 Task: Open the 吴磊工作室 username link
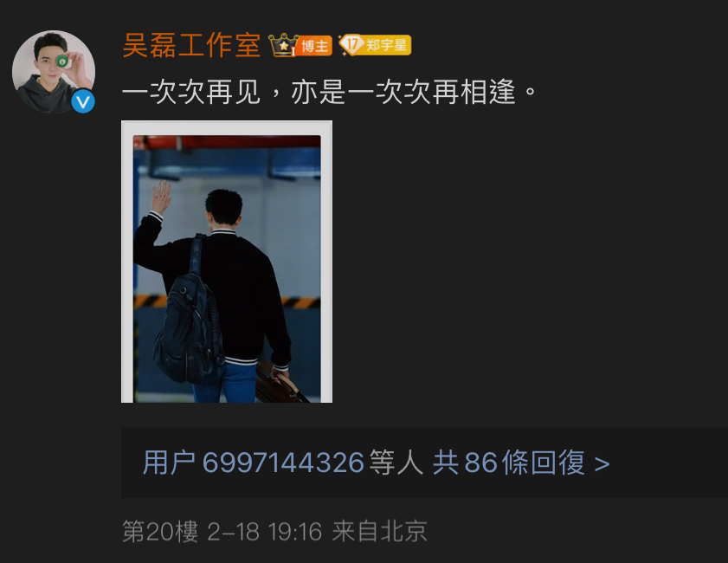[x=191, y=46]
